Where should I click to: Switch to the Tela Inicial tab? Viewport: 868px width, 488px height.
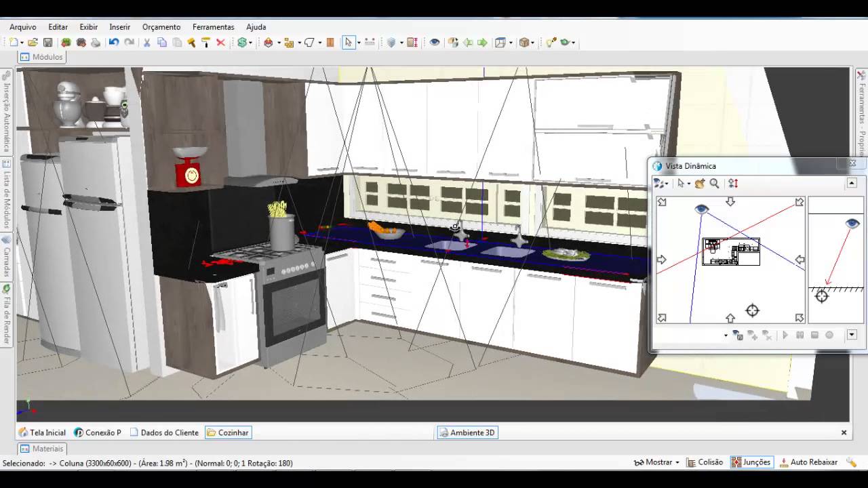point(42,432)
